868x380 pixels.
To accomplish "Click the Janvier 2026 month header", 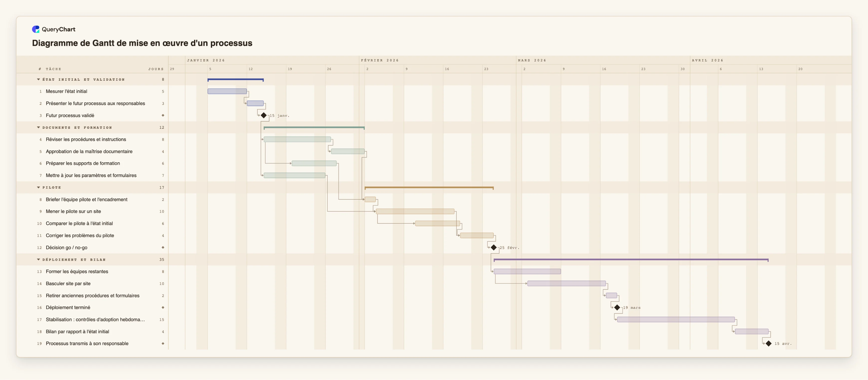I will pos(206,60).
